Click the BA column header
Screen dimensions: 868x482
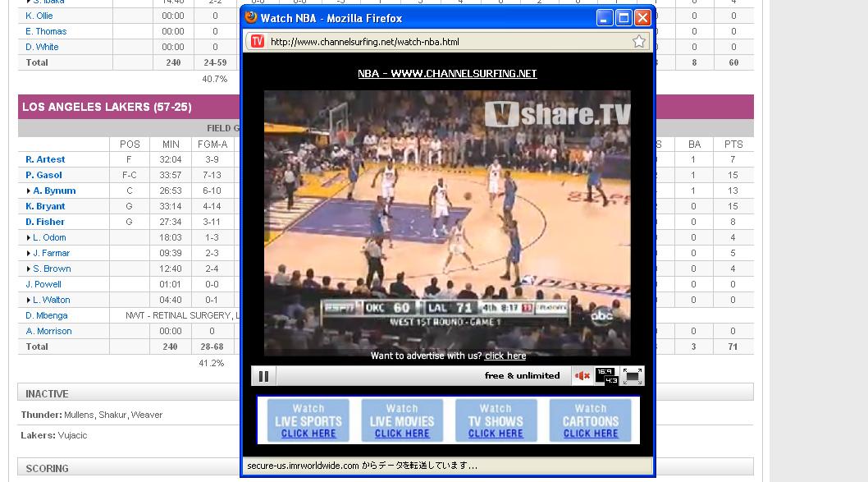point(694,144)
